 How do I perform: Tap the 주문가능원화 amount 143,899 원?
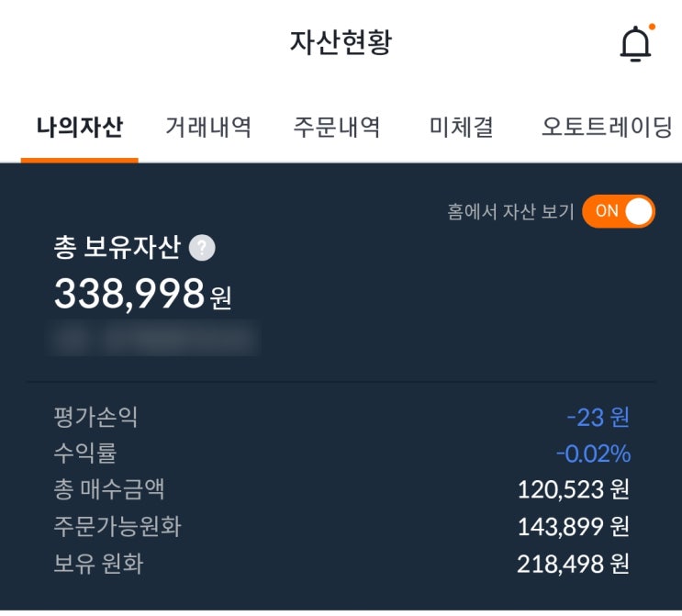[x=573, y=526]
